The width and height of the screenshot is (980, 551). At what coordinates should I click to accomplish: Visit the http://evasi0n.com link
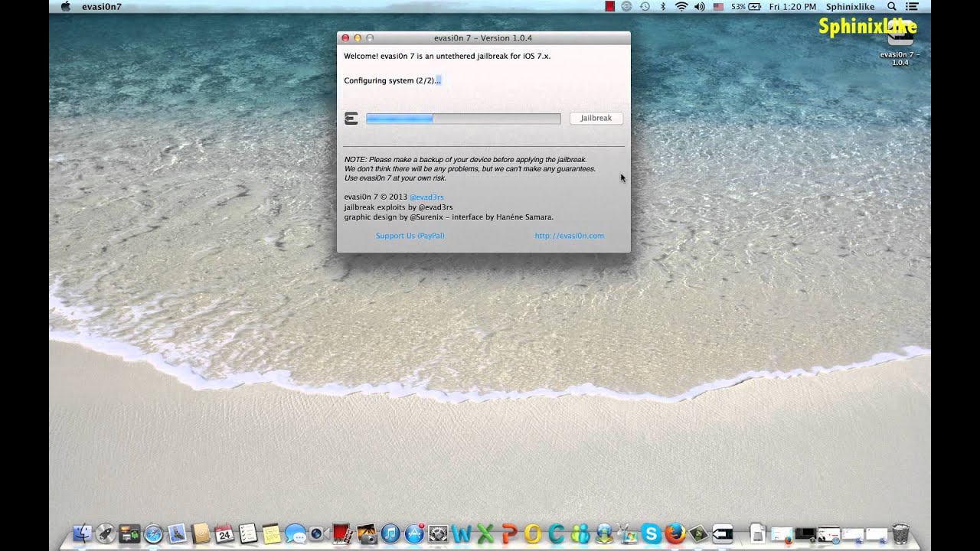(569, 236)
